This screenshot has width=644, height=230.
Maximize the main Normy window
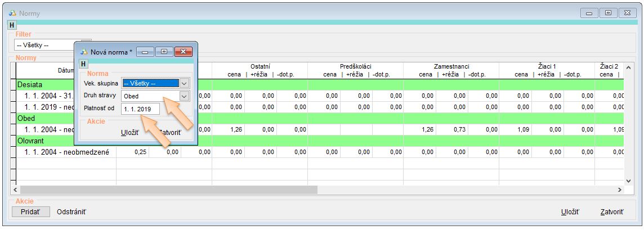pyautogui.click(x=609, y=13)
